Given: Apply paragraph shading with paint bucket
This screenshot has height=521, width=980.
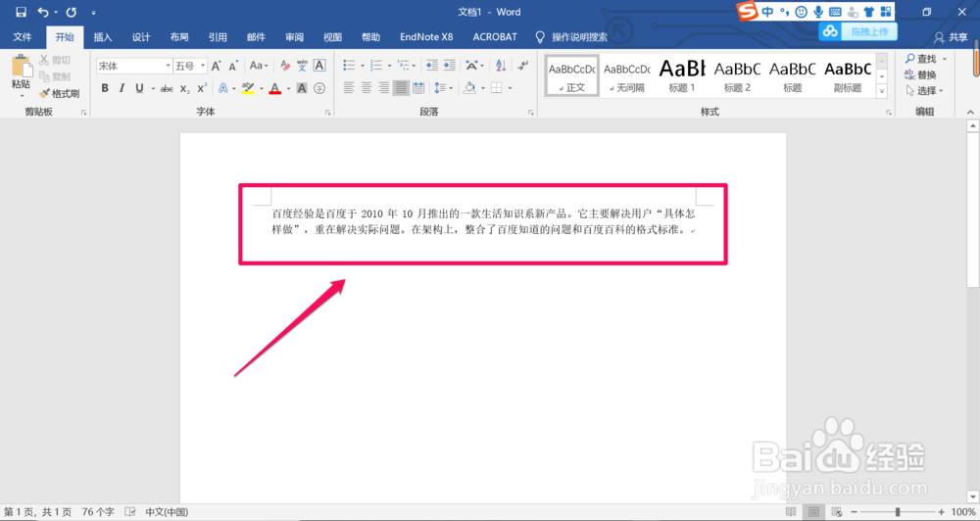Looking at the screenshot, I should coord(470,88).
